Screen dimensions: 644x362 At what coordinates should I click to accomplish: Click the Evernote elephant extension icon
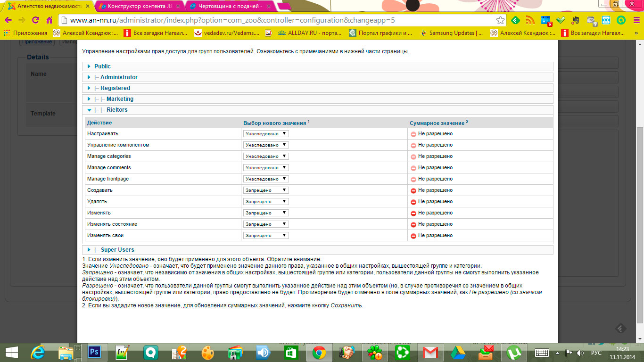pyautogui.click(x=576, y=20)
